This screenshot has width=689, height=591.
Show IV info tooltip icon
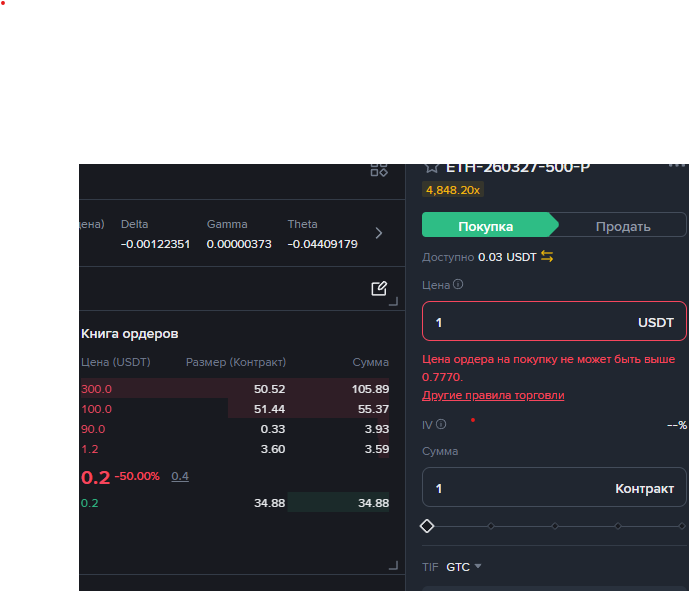pos(441,424)
